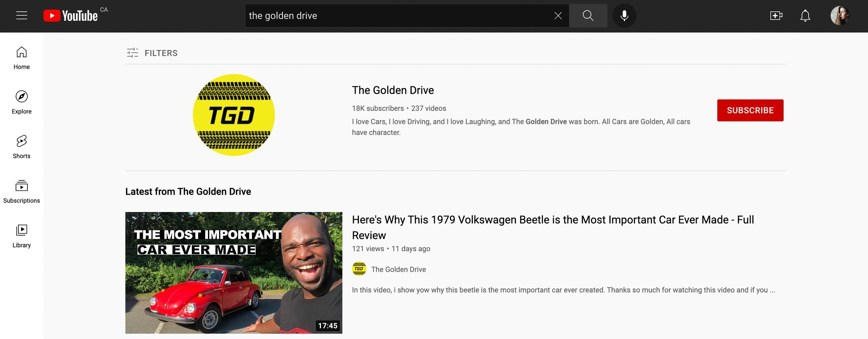Click 'Latest from The Golden Drive' heading
The height and width of the screenshot is (339, 868).
(x=188, y=192)
